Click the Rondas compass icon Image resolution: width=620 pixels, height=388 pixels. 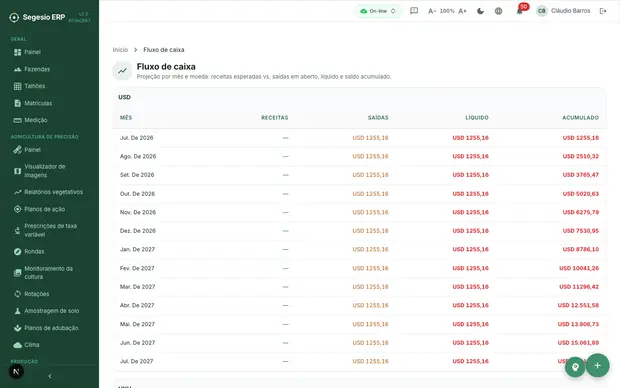pos(17,252)
